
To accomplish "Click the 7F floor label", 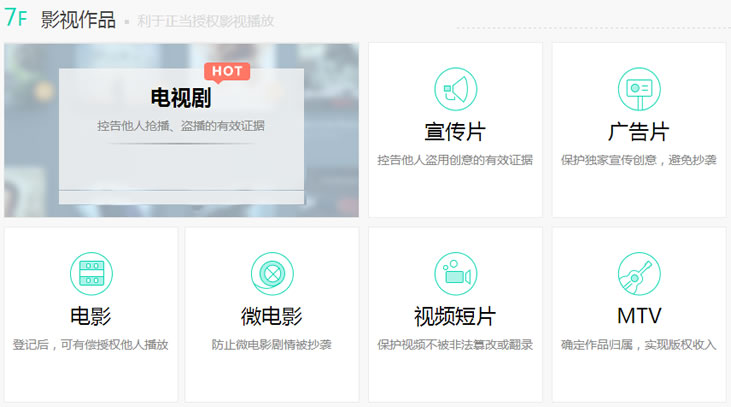I will coord(16,18).
